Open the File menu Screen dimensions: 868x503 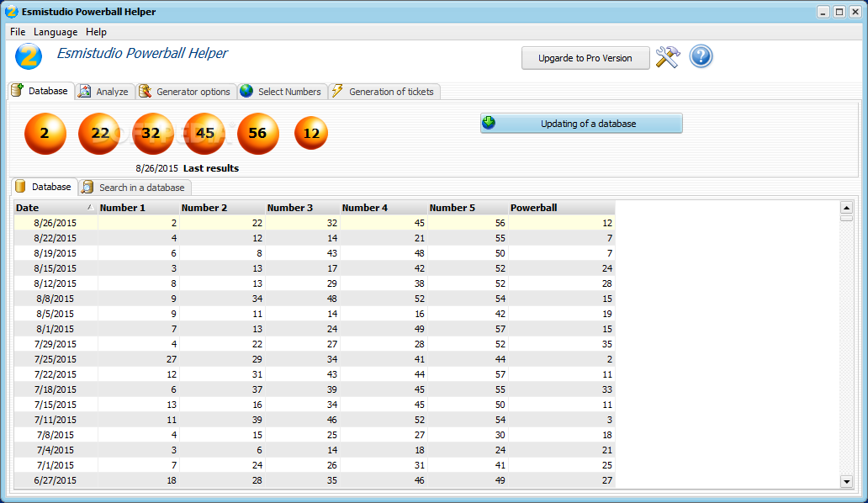point(18,31)
